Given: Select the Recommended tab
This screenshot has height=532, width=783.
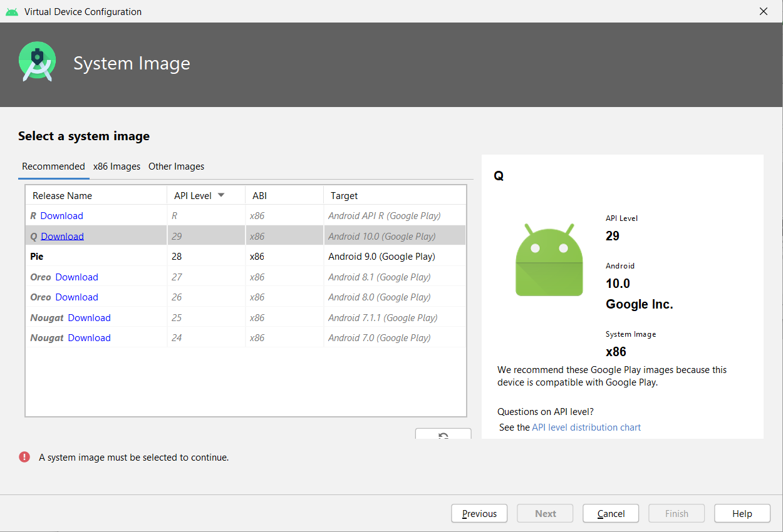Looking at the screenshot, I should [53, 166].
